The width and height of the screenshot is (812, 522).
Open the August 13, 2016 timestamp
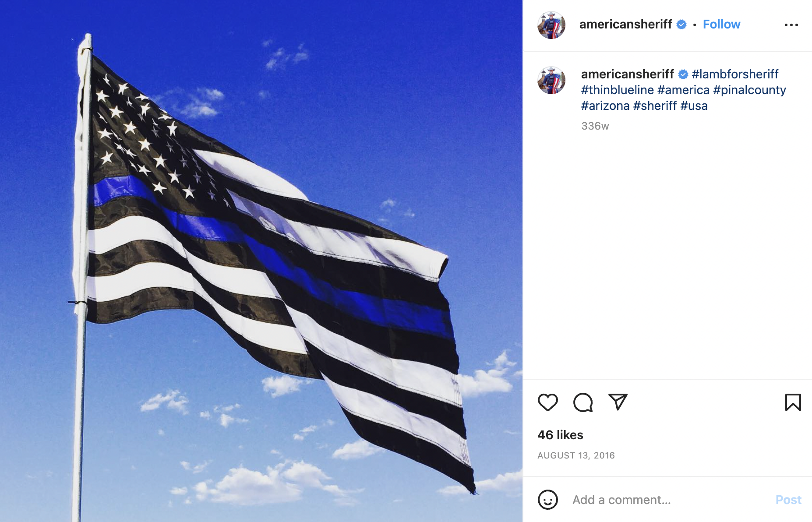pos(576,455)
